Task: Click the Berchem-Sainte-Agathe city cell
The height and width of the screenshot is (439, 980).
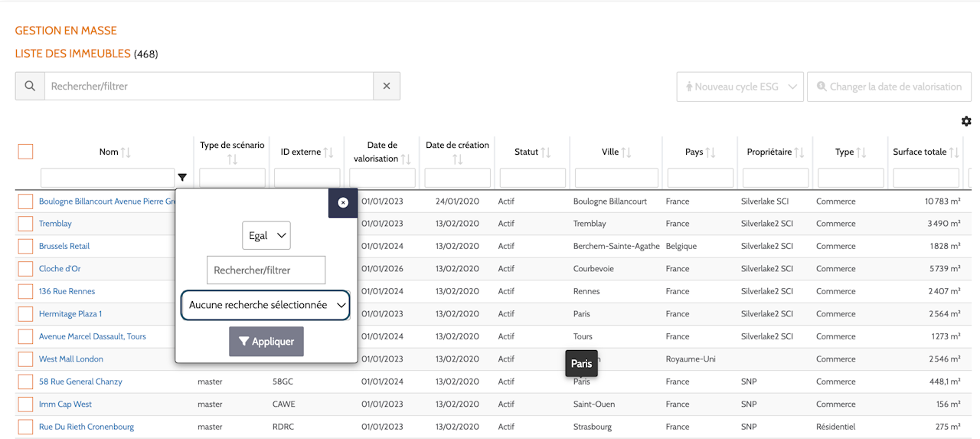Action: 616,246
